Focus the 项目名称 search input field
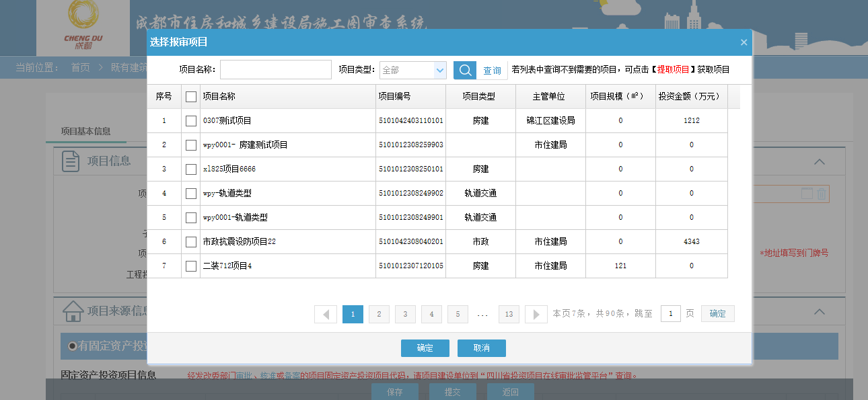 [x=275, y=70]
